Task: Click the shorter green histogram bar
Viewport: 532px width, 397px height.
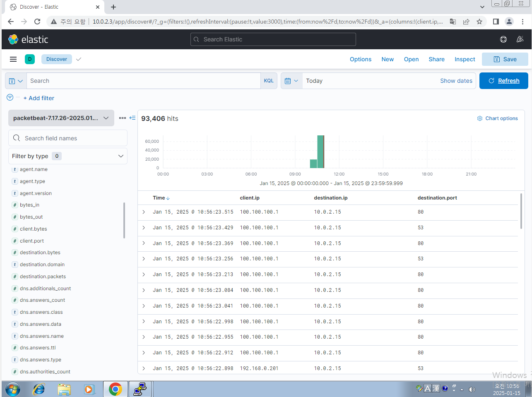Action: (x=313, y=164)
